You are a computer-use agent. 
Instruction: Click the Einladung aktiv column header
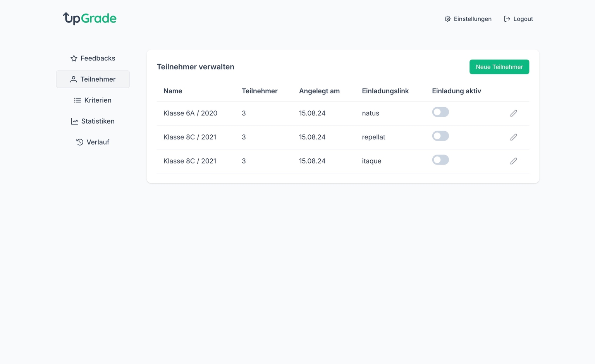click(456, 91)
